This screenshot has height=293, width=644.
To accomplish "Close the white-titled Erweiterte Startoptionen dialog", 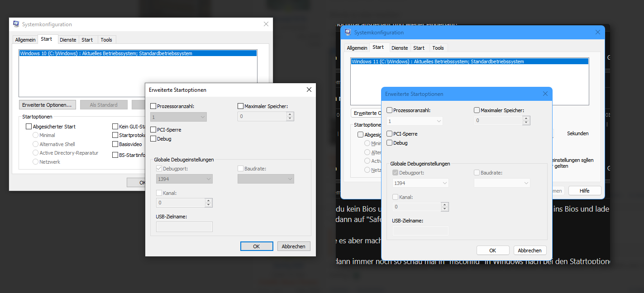I will coord(309,90).
